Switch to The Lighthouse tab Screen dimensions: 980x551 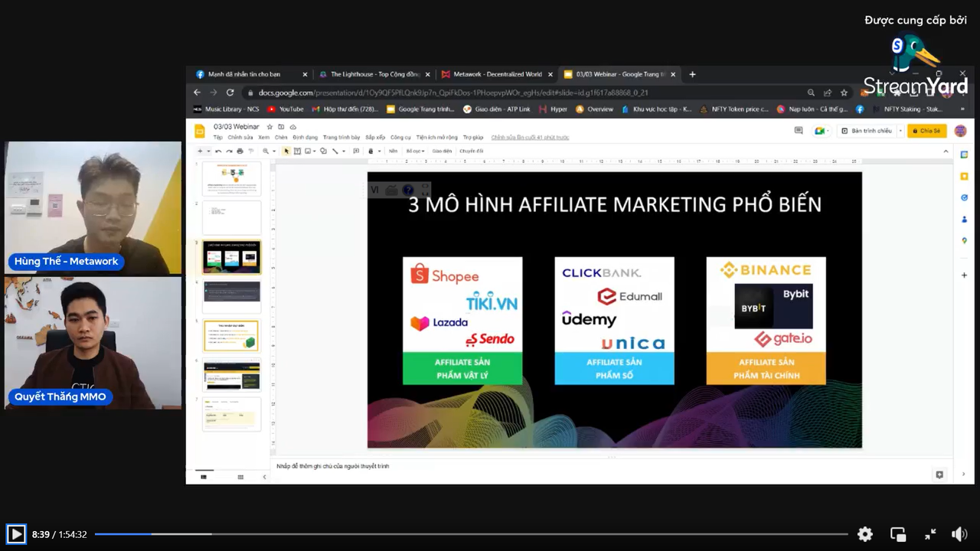coord(375,74)
